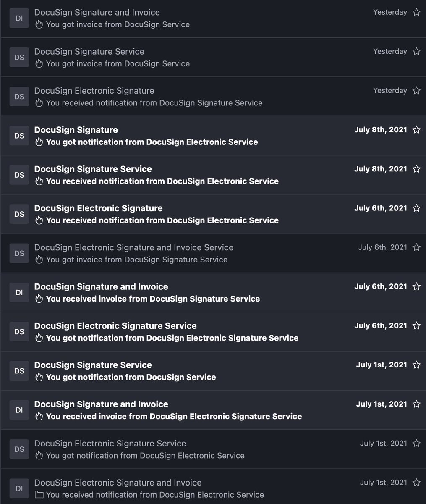Click DS avatar of Yesterday's DocuSign Electronic Signature
This screenshot has width=426, height=504.
(19, 96)
